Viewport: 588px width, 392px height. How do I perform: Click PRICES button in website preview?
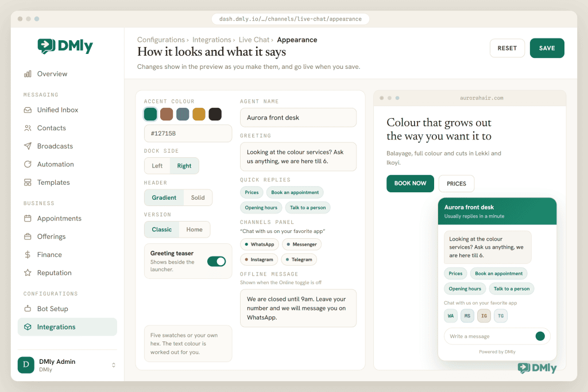click(457, 184)
